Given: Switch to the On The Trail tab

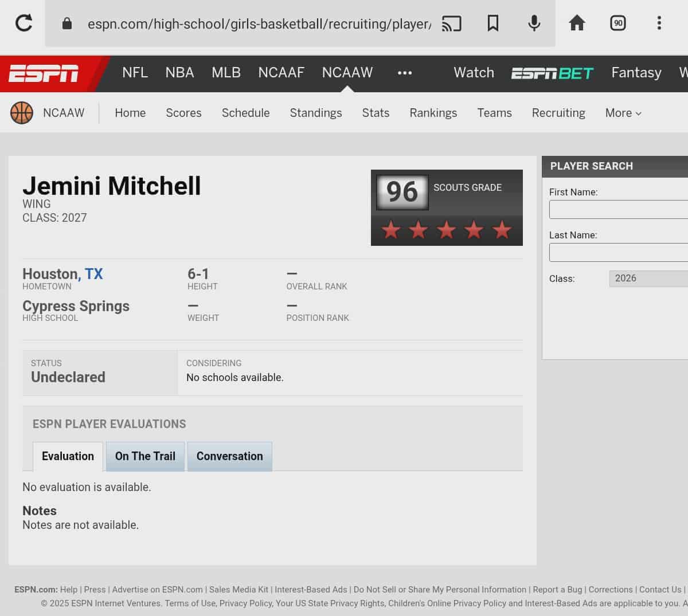Looking at the screenshot, I should point(145,456).
